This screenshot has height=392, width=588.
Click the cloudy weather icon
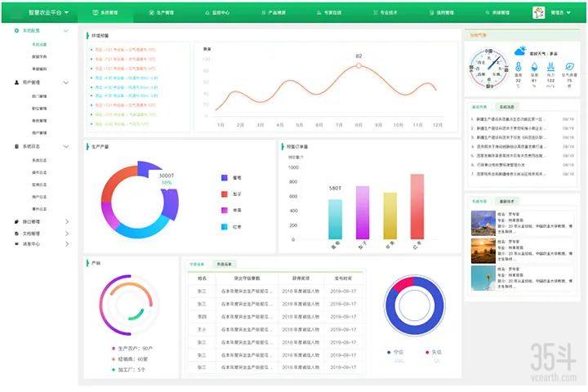(x=520, y=51)
